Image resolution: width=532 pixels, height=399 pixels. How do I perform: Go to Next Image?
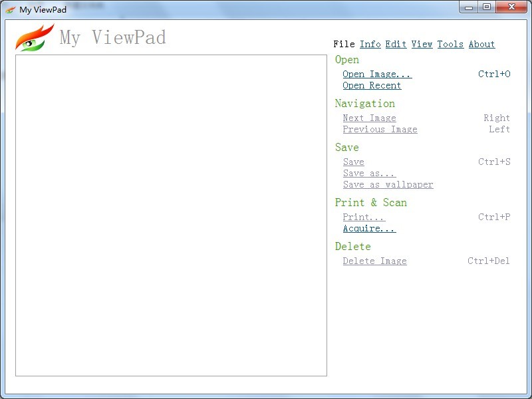tap(369, 118)
